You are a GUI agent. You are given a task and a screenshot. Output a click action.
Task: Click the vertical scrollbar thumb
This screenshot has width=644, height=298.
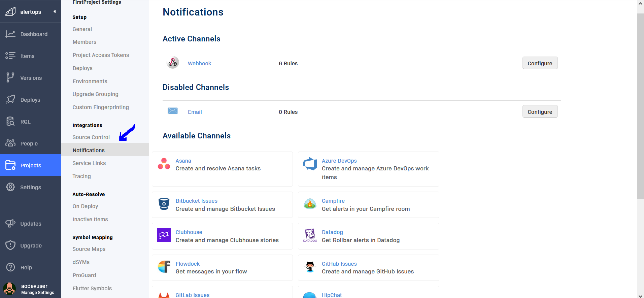640,106
